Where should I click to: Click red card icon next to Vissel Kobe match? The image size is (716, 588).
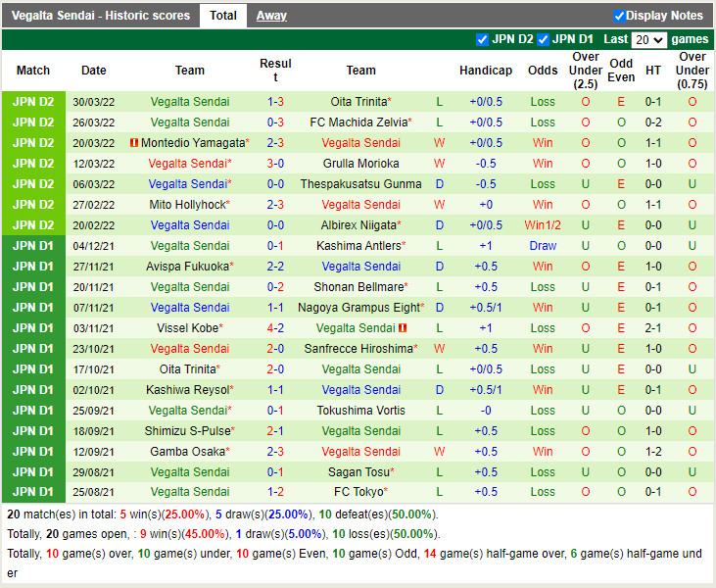[403, 328]
